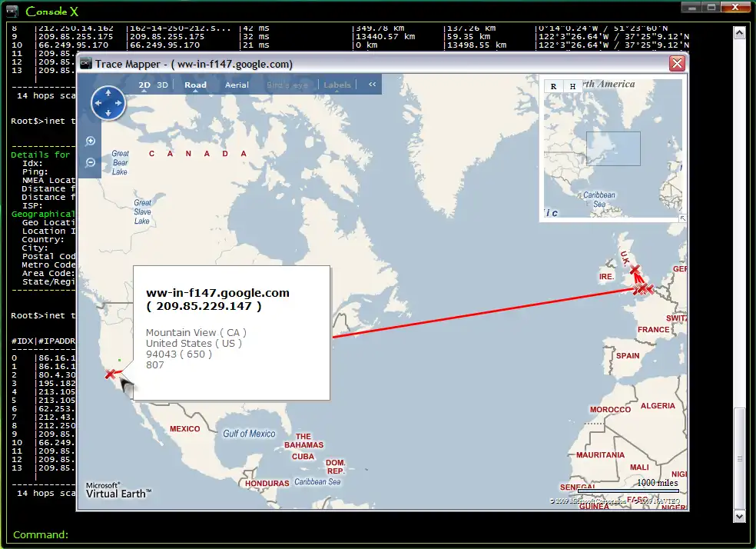756x549 pixels.
Task: Click the Console X app icon
Action: pyautogui.click(x=12, y=11)
